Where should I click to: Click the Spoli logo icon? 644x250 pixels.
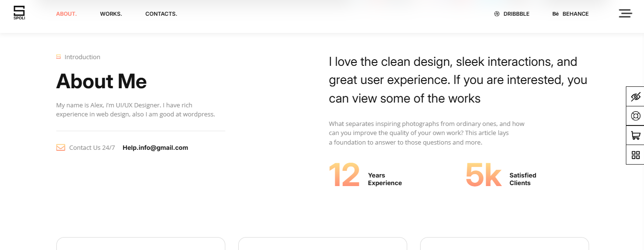(19, 12)
